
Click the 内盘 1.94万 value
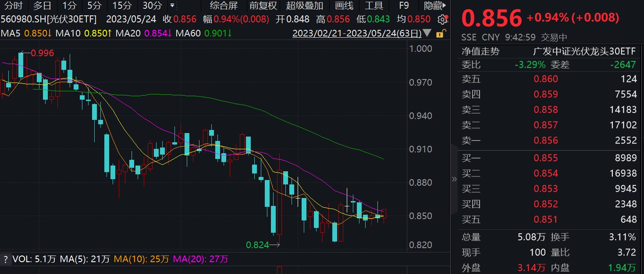pos(622,267)
